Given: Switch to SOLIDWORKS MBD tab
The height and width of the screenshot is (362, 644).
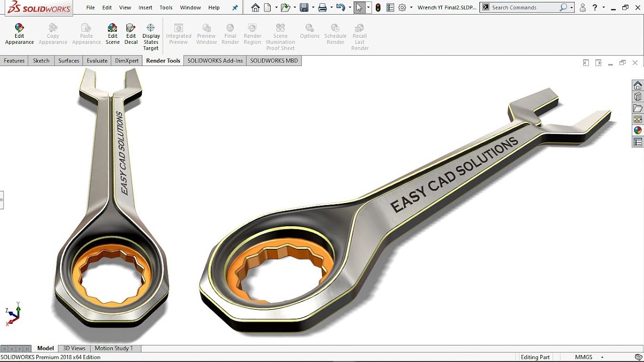Looking at the screenshot, I should click(274, 61).
